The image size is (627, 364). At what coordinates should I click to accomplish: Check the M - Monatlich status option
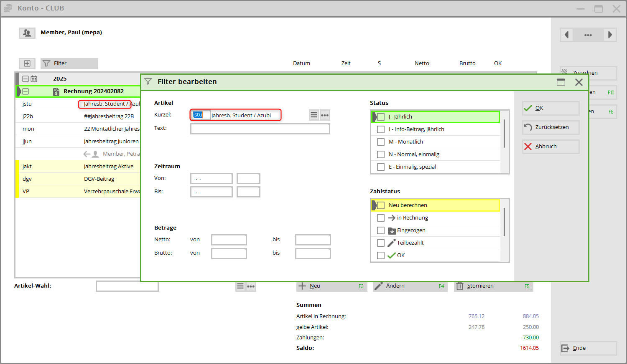381,142
